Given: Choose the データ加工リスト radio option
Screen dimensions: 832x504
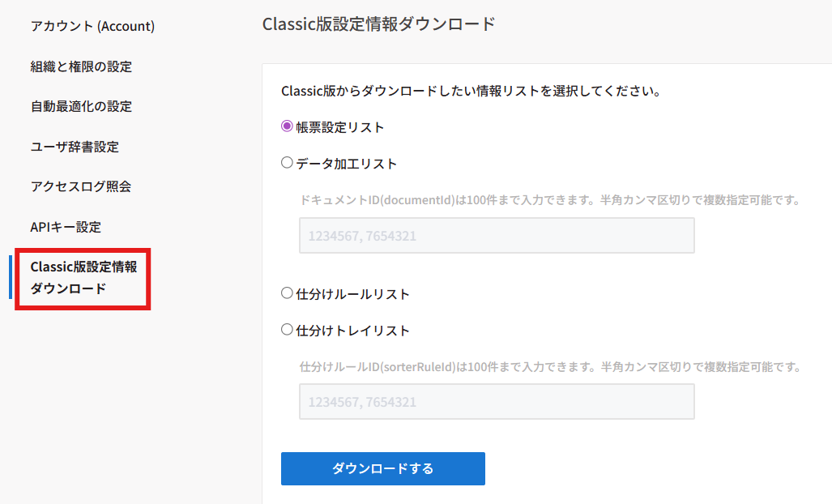Looking at the screenshot, I should pos(287,163).
